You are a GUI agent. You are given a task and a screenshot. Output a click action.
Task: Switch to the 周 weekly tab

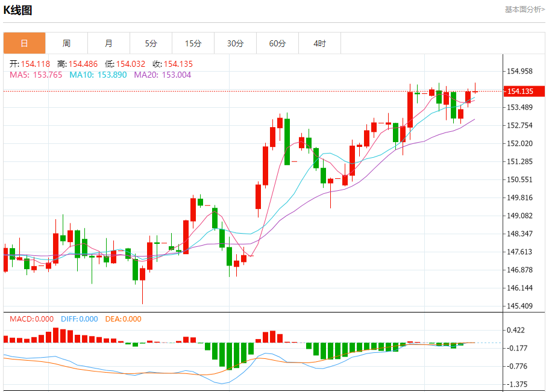coord(66,43)
